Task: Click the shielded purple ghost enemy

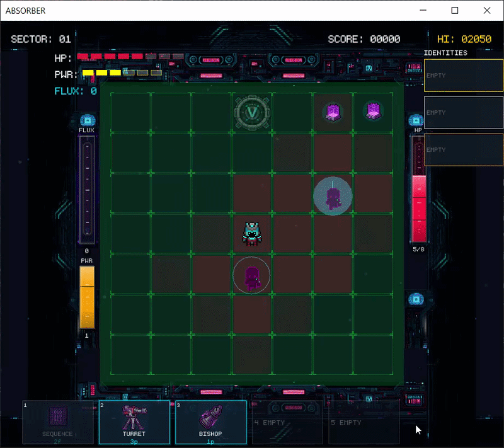Action: (x=333, y=196)
